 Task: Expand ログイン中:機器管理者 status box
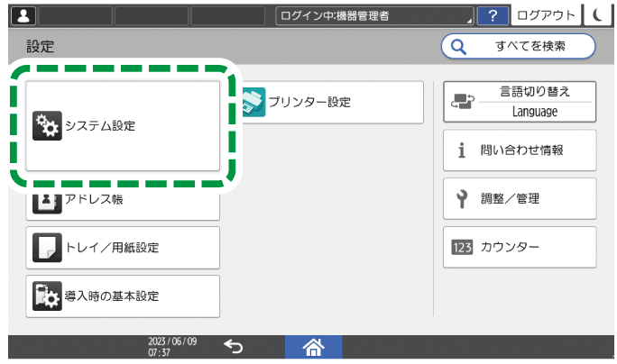(x=374, y=15)
